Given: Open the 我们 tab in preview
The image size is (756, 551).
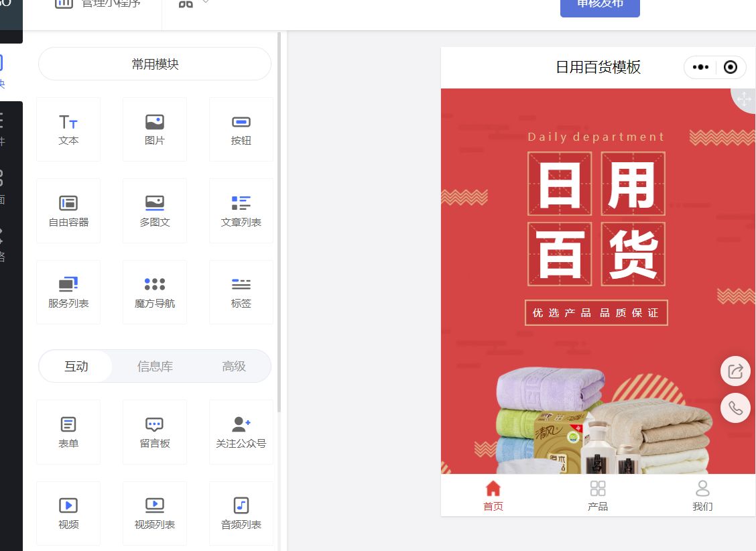Looking at the screenshot, I should 702,495.
